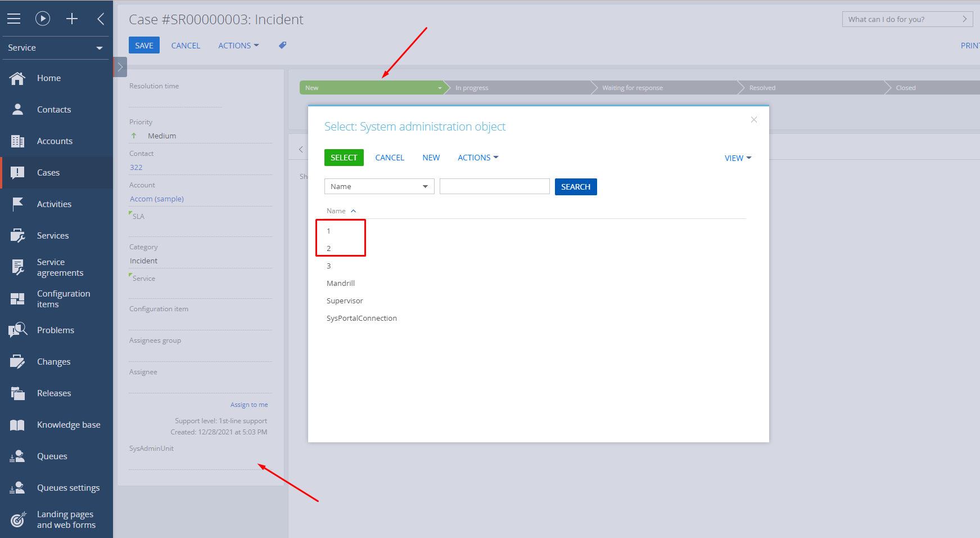This screenshot has width=980, height=538.
Task: Click the Medium priority value
Action: 162,136
